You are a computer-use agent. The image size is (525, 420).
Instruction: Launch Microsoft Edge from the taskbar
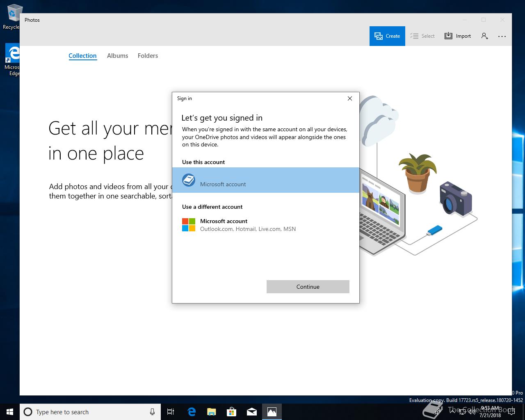point(192,412)
